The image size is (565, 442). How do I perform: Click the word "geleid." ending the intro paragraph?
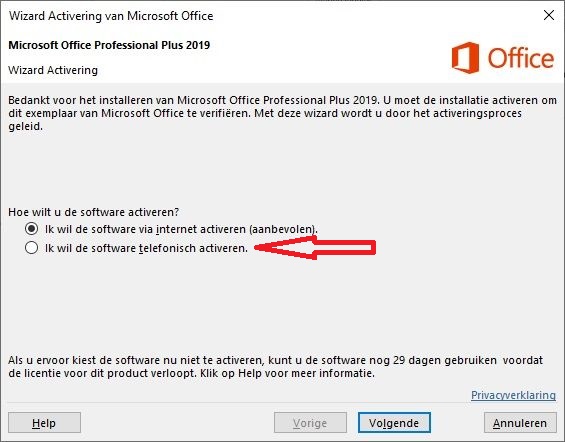click(26, 126)
